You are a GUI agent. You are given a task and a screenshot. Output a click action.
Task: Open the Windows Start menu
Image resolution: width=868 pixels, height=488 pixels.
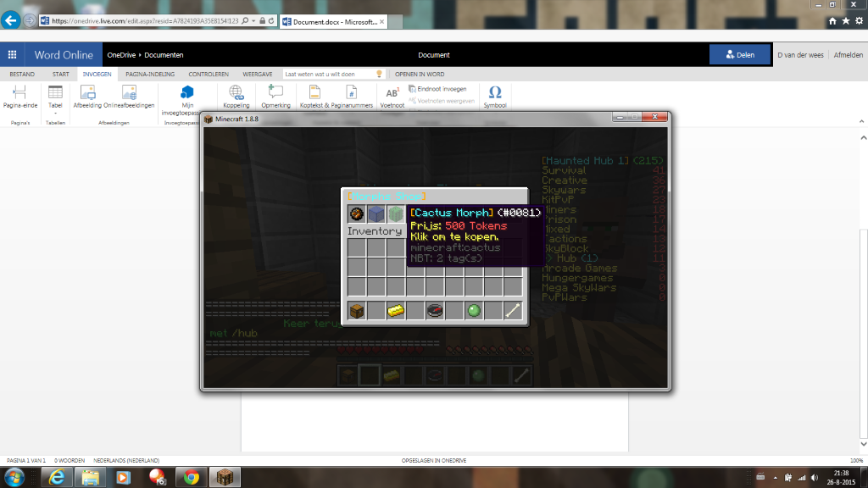(14, 477)
